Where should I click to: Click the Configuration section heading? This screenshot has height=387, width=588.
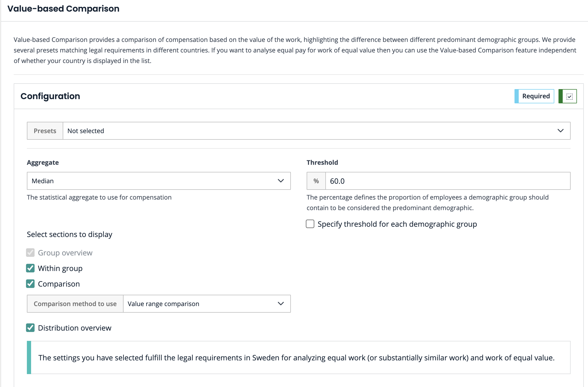coord(50,96)
